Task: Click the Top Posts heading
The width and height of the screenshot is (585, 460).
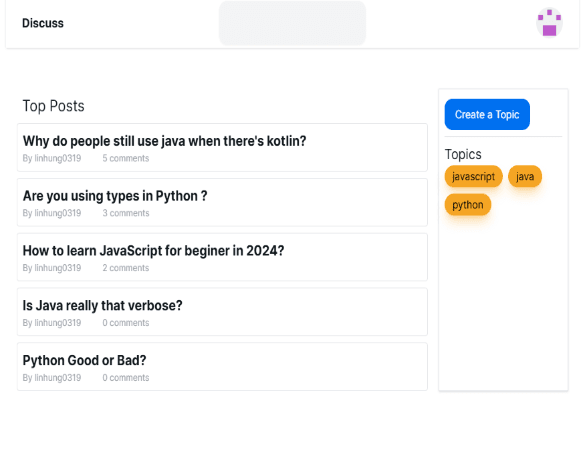Action: pyautogui.click(x=53, y=106)
